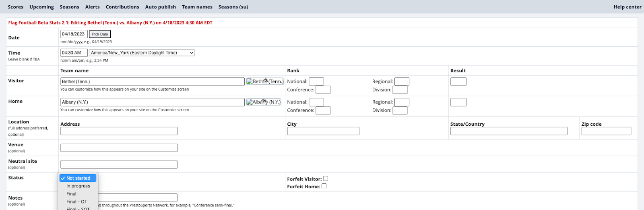This screenshot has height=210, width=644.
Task: Check the Forfeit Home box
Action: (324, 186)
